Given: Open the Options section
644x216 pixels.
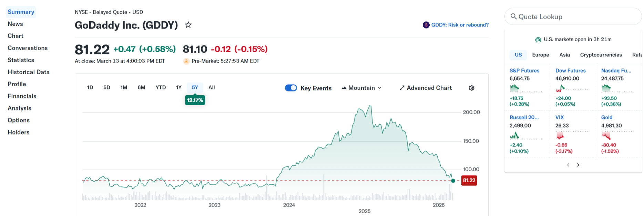Looking at the screenshot, I should click(19, 120).
